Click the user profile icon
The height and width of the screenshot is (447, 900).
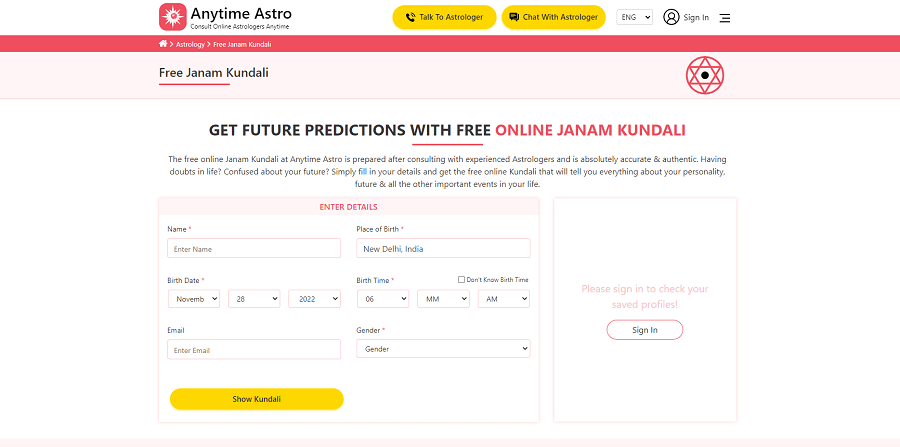coord(671,17)
